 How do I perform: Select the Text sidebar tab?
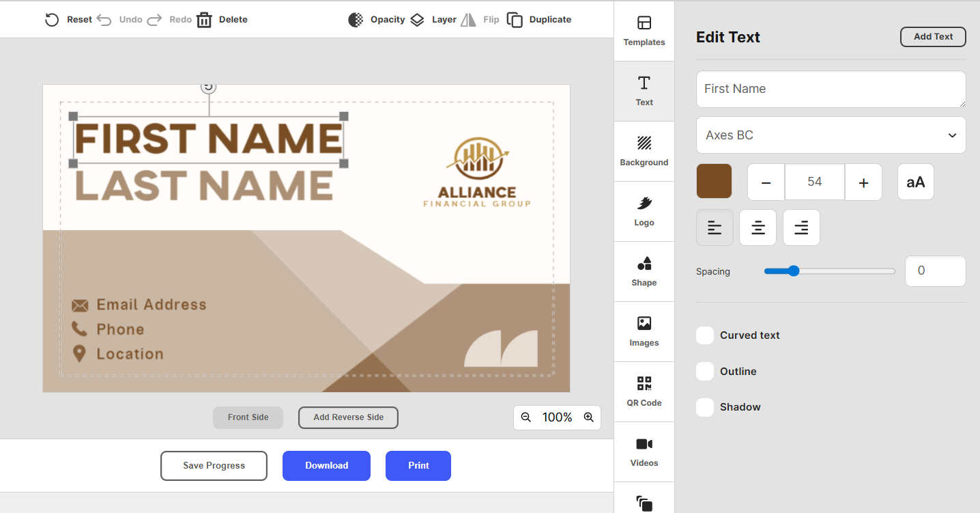[644, 92]
